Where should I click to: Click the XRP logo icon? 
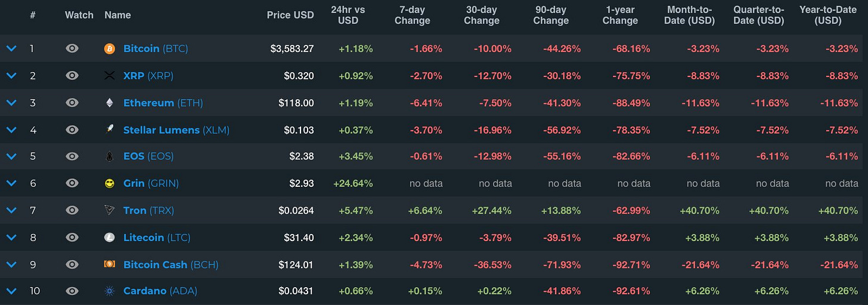pos(109,76)
